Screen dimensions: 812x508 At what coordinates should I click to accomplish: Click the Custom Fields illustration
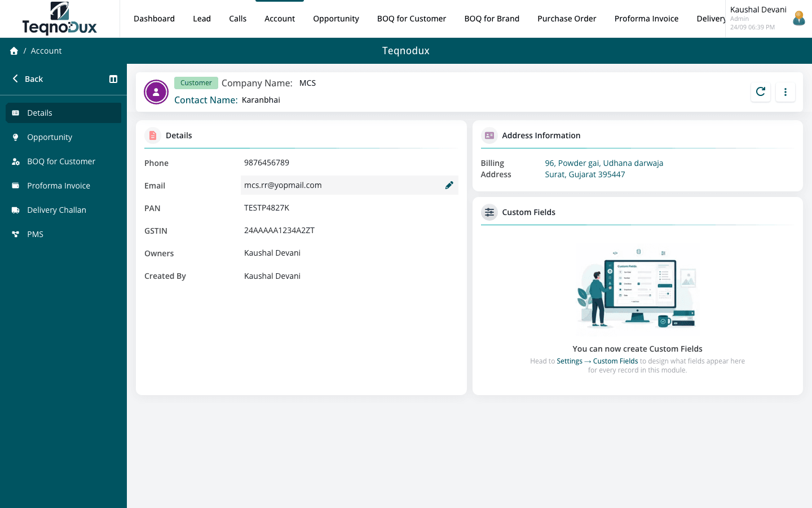pyautogui.click(x=638, y=290)
